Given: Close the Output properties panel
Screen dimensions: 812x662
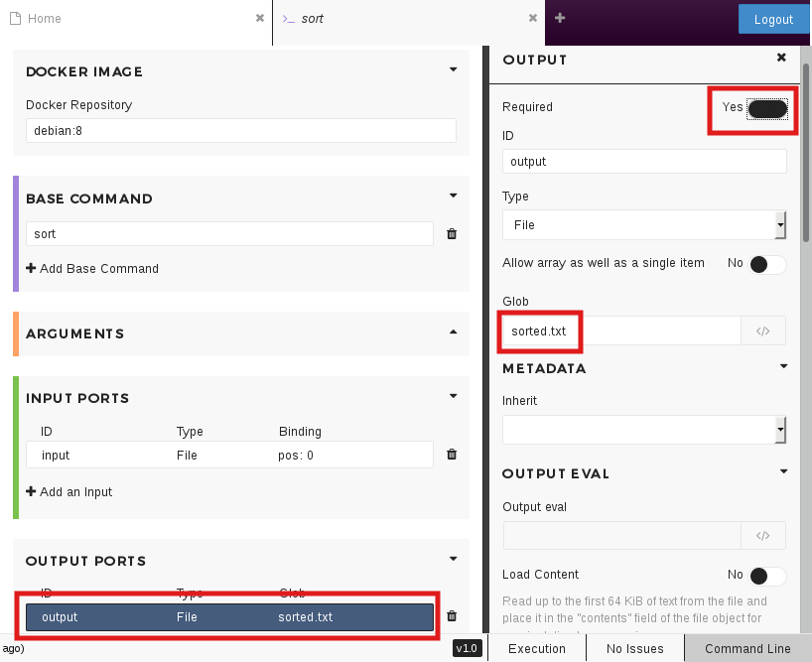Looking at the screenshot, I should pyautogui.click(x=781, y=59).
